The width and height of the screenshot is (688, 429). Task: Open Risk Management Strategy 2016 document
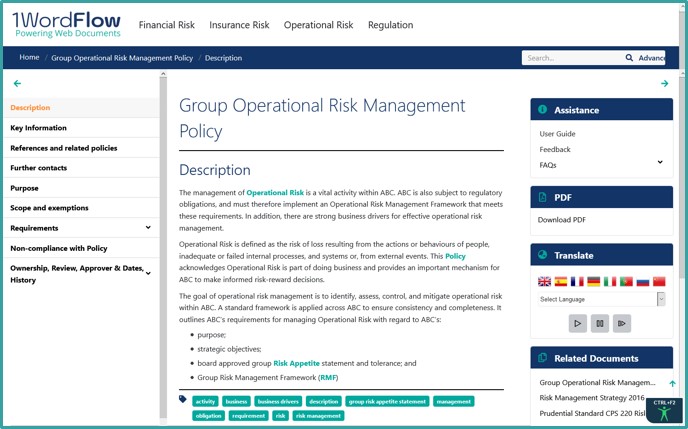[x=592, y=398]
